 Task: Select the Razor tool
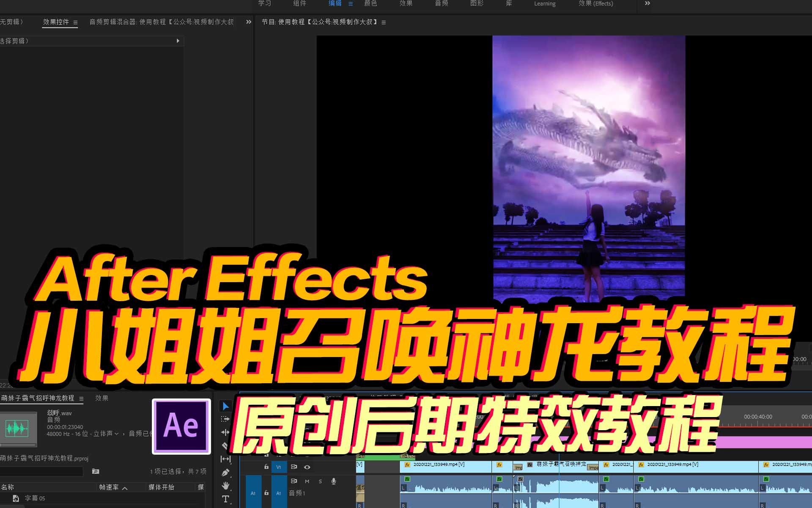point(225,445)
